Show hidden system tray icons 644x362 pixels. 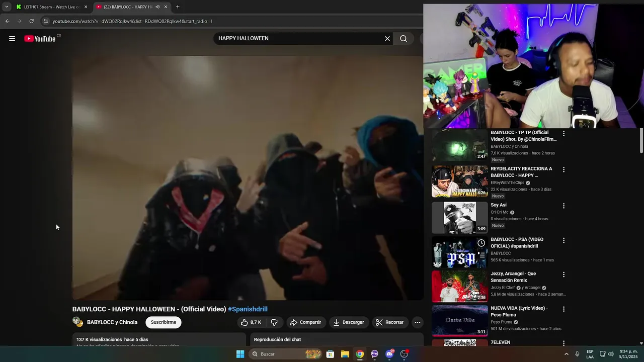[x=567, y=354]
